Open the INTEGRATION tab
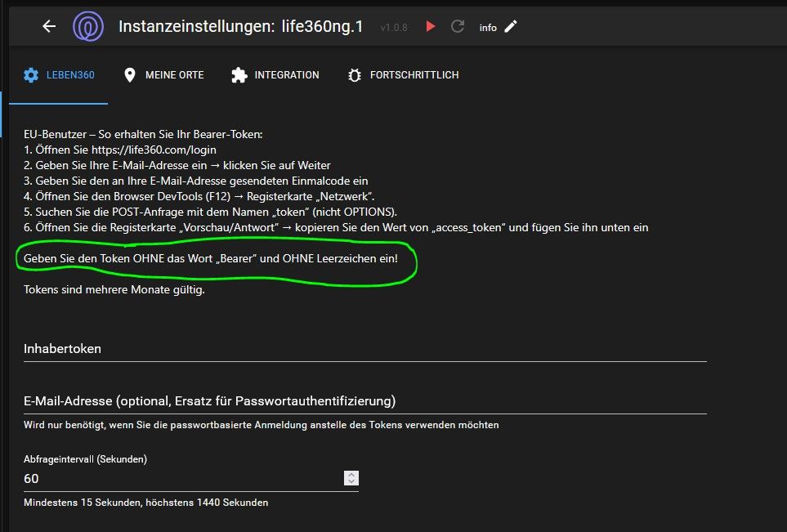This screenshot has width=787, height=532. tap(275, 75)
